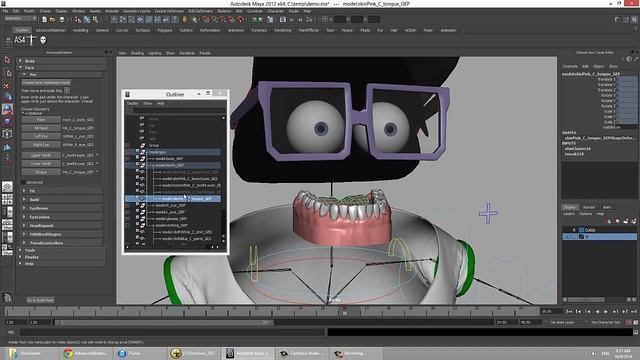Click the biped figure shelf icon
This screenshot has width=640, height=360.
pos(32,40)
